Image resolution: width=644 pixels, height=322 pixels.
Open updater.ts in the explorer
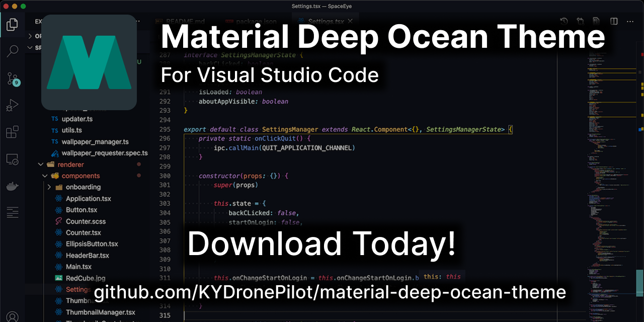point(77,119)
